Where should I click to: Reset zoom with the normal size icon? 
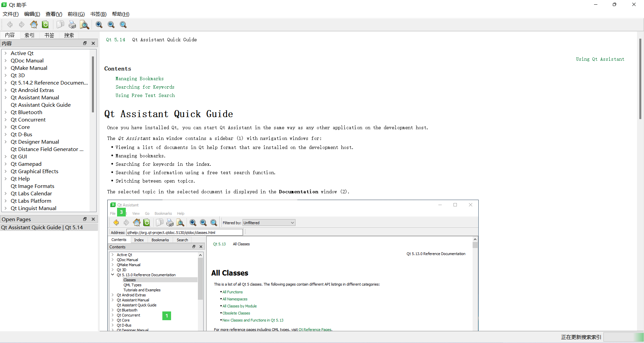coord(123,24)
